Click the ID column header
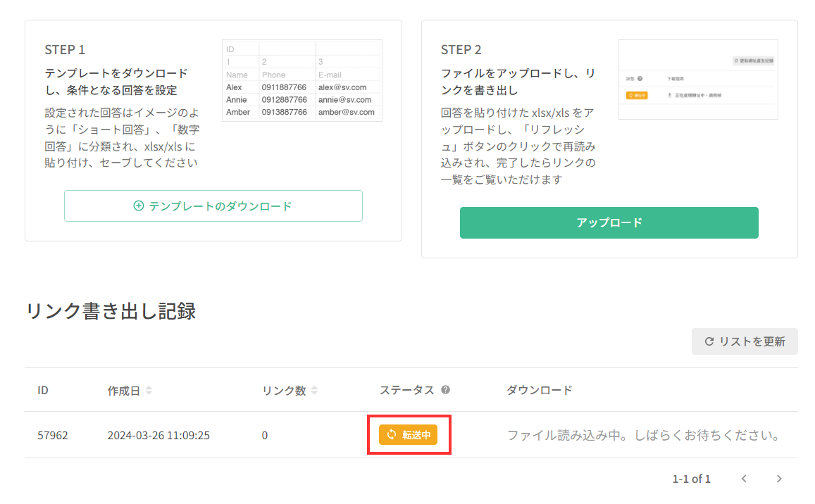This screenshot has width=815, height=504. pyautogui.click(x=43, y=390)
